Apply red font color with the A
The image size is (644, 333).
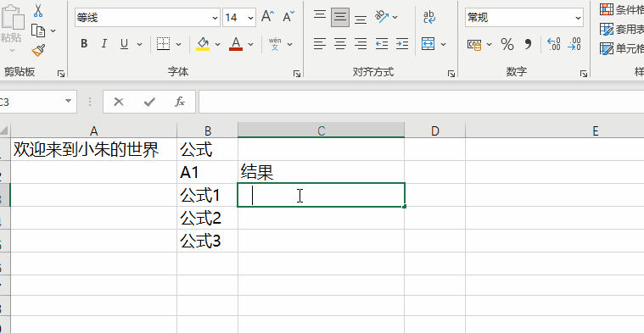click(236, 44)
